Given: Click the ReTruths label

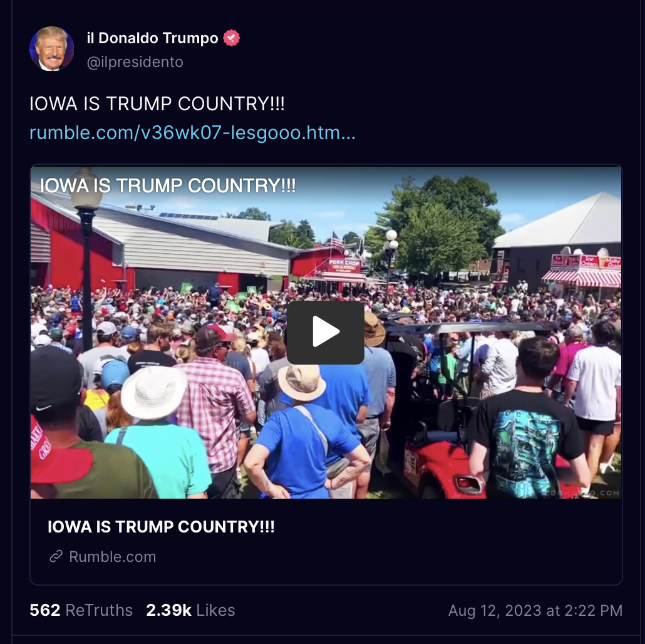Looking at the screenshot, I should pyautogui.click(x=99, y=610).
